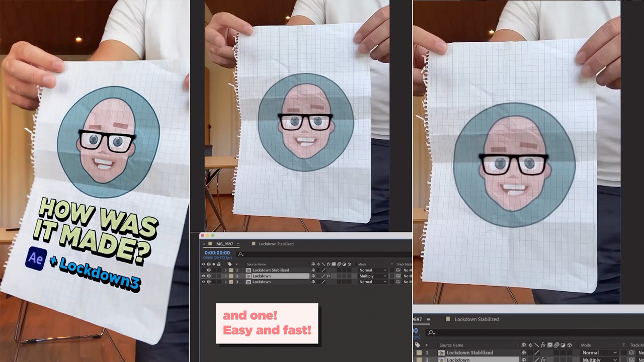The image size is (644, 362).
Task: Open IMG_9897 panel menu in middle timeline
Action: pos(238,244)
